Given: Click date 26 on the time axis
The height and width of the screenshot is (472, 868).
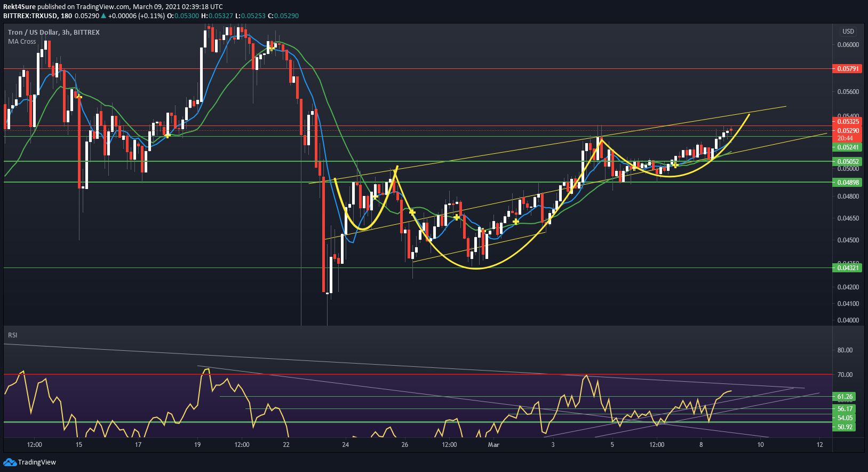Looking at the screenshot, I should (405, 444).
